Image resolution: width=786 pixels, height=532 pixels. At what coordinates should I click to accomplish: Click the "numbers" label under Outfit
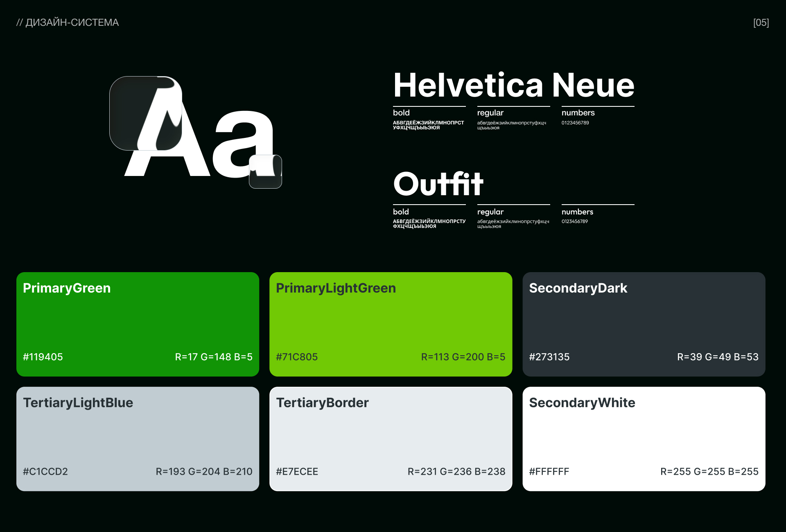click(577, 212)
